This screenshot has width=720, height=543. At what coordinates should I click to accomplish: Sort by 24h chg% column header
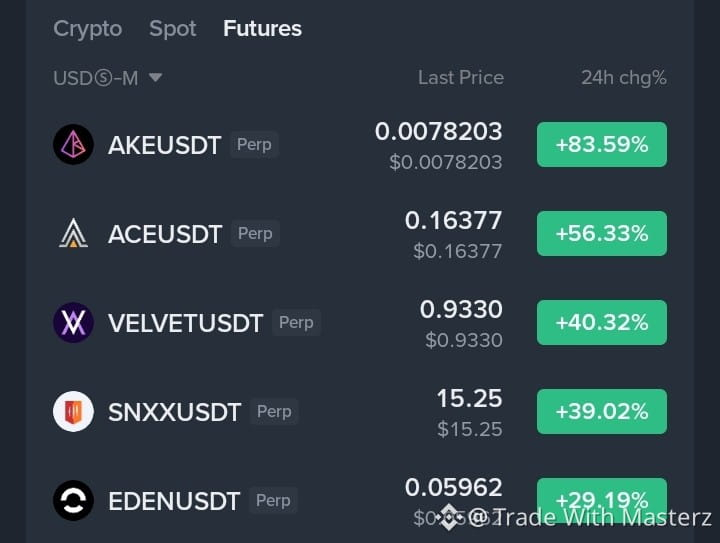[x=624, y=78]
